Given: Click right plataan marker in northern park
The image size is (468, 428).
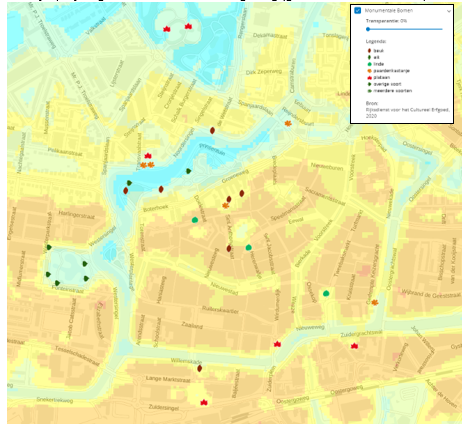Looking at the screenshot, I should [x=188, y=26].
